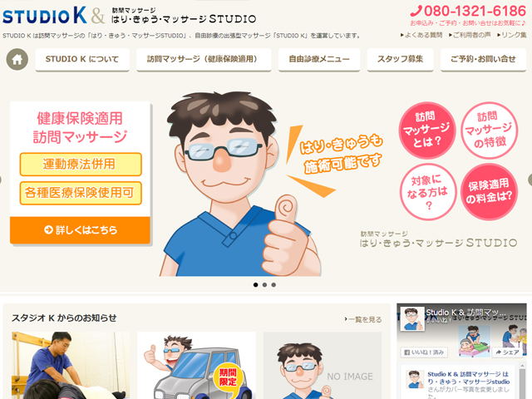This screenshot has height=399, width=532.
Task: Select the 対象になる方は？ circle
Action: pyautogui.click(x=427, y=192)
